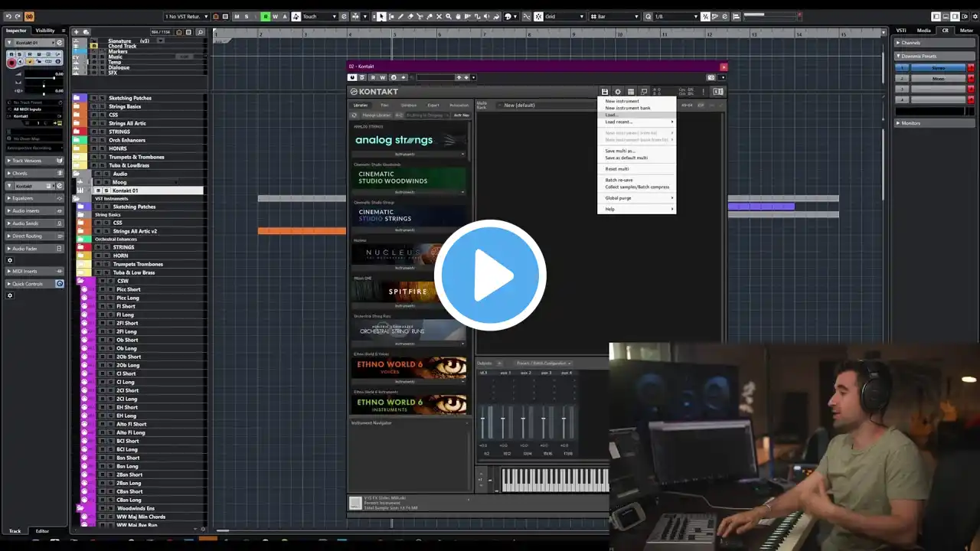Select Save multi as... menu entry
Image resolution: width=980 pixels, height=551 pixels.
pyautogui.click(x=620, y=151)
